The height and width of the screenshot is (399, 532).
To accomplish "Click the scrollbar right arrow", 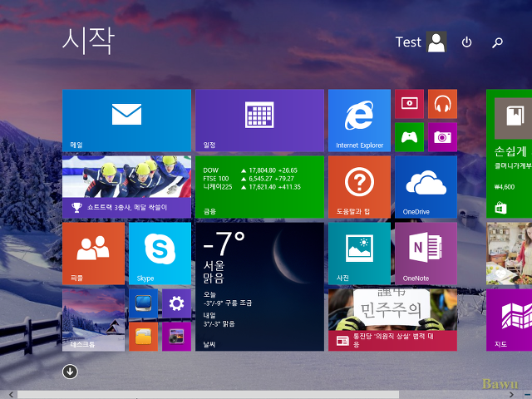I will (511, 395).
